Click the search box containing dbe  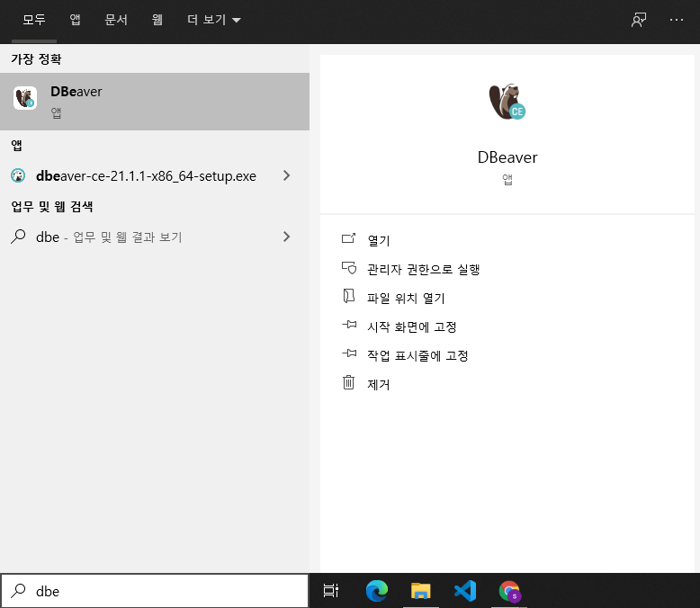[155, 591]
